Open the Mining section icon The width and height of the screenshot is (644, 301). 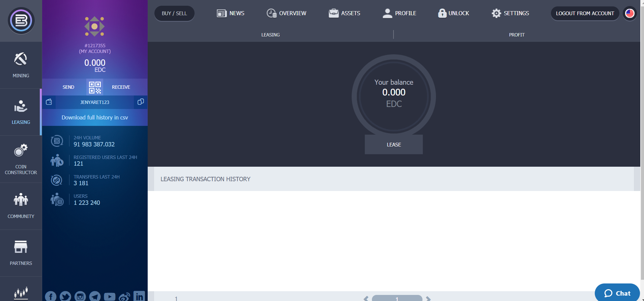(x=21, y=59)
